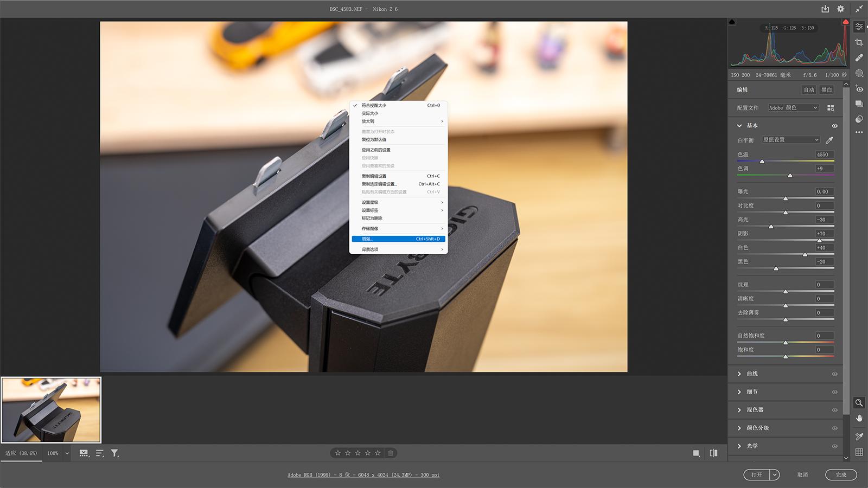Open the 配置文件 Adobe 颜色 dropdown
868x488 pixels.
pyautogui.click(x=793, y=108)
